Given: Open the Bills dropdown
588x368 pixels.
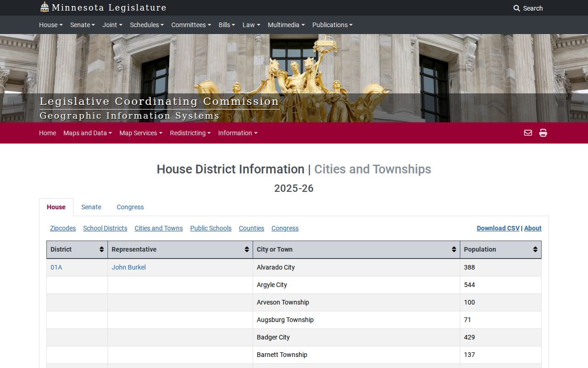Looking at the screenshot, I should [x=227, y=25].
